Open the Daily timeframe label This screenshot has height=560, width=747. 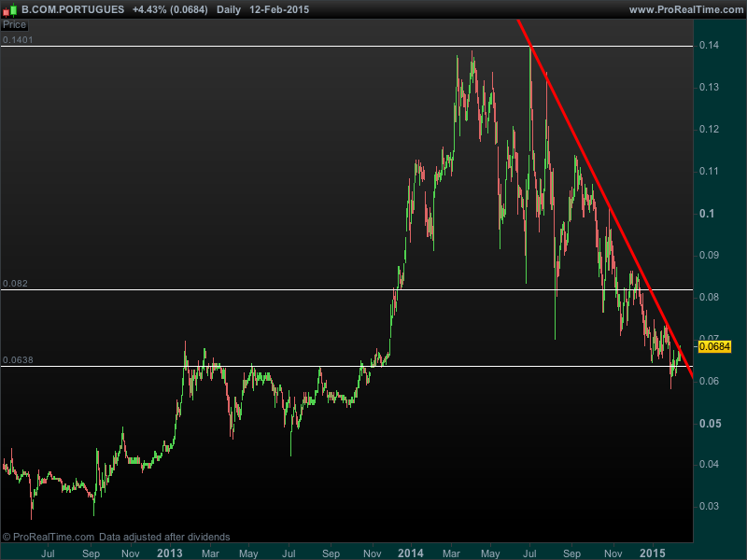coord(229,9)
